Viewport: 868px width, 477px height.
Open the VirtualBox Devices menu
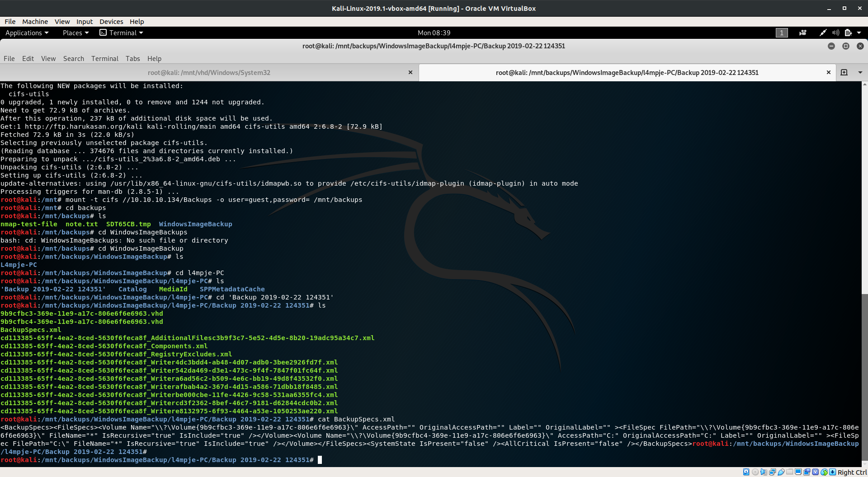111,21
